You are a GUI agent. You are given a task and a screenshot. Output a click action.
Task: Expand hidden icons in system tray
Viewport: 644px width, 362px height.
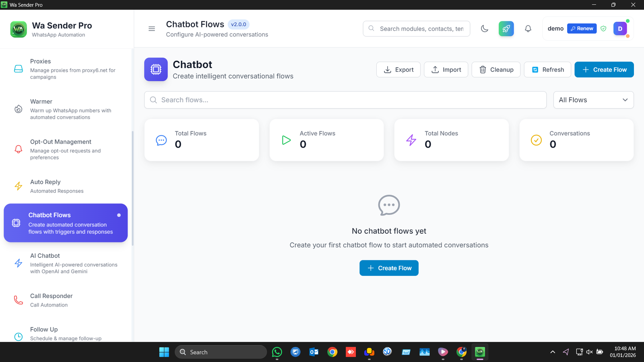[553, 352]
